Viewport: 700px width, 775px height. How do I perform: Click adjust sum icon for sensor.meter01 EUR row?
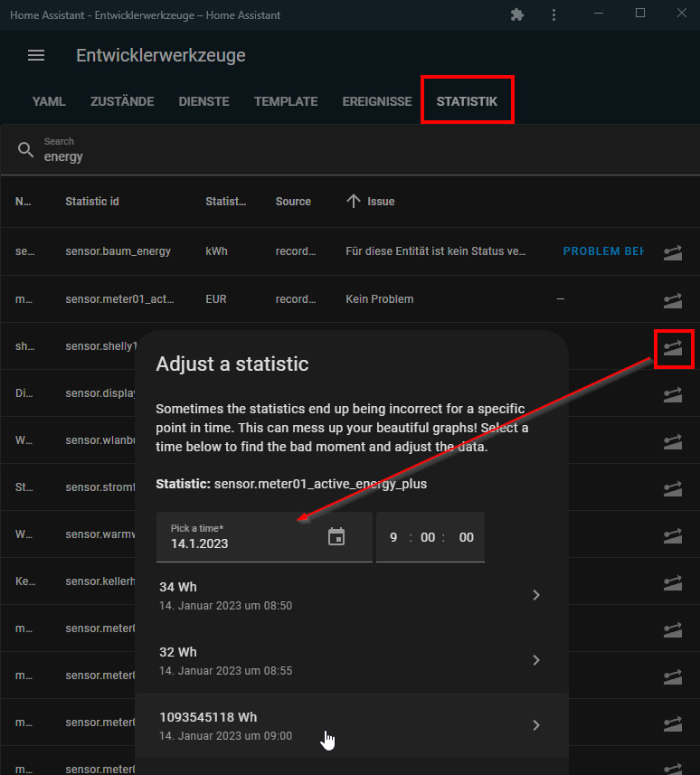[672, 298]
